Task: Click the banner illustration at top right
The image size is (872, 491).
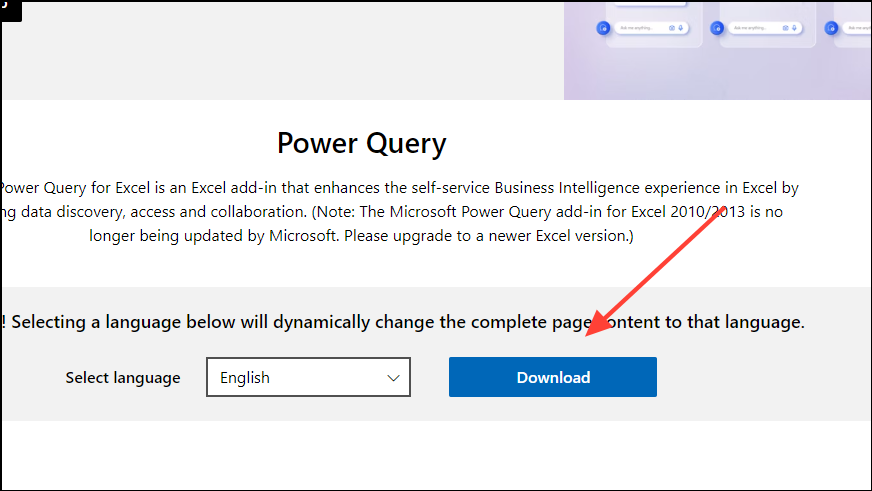Action: click(x=717, y=51)
